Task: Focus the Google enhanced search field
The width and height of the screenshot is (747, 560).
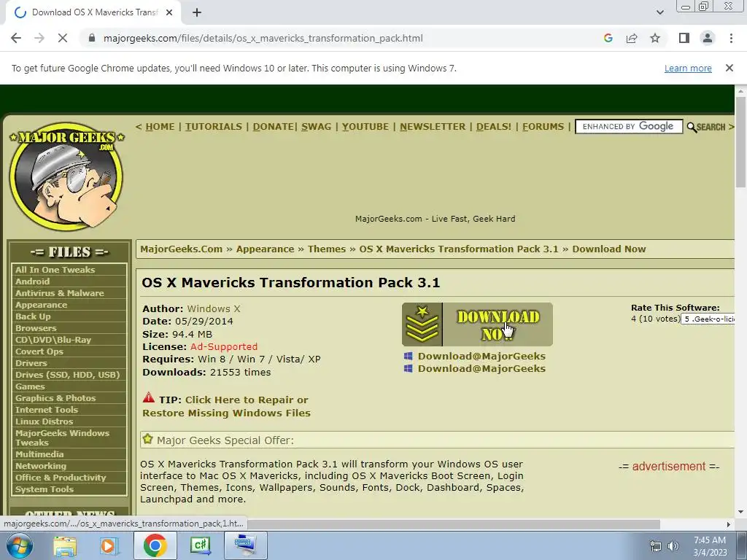Action: point(629,127)
